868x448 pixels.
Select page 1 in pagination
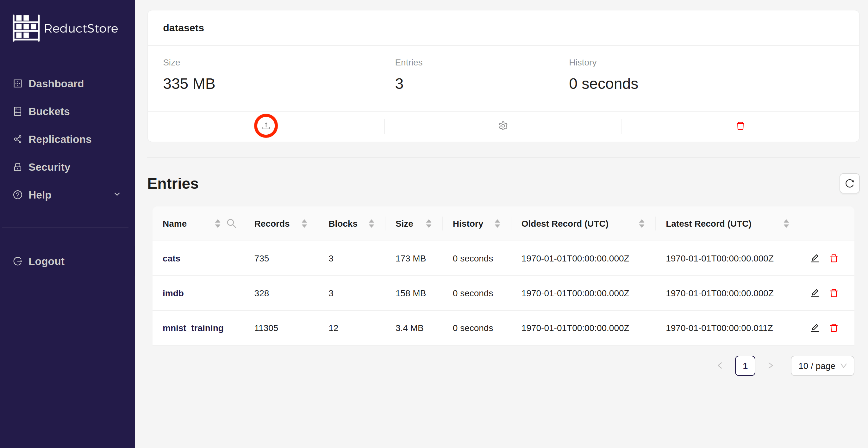point(745,366)
